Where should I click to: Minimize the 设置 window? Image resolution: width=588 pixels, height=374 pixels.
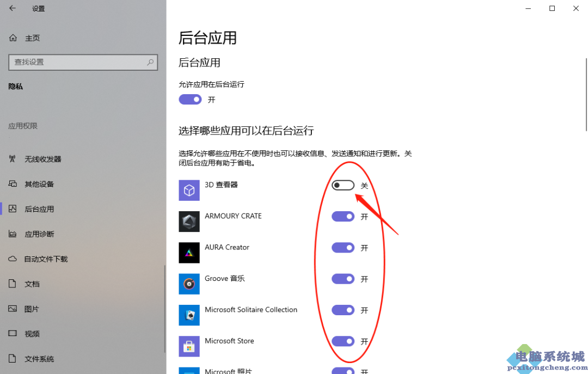528,8
